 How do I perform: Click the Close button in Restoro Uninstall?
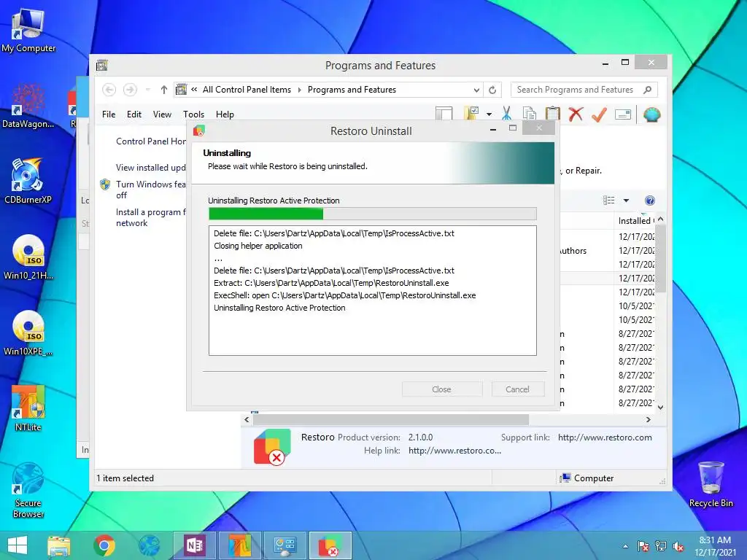click(441, 389)
